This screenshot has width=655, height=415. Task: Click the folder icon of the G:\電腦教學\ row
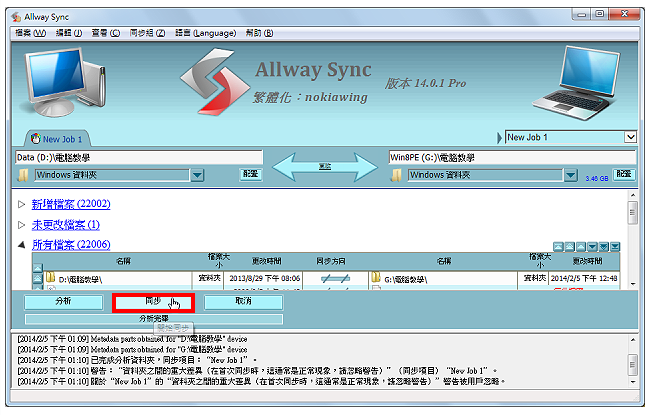pos(376,277)
